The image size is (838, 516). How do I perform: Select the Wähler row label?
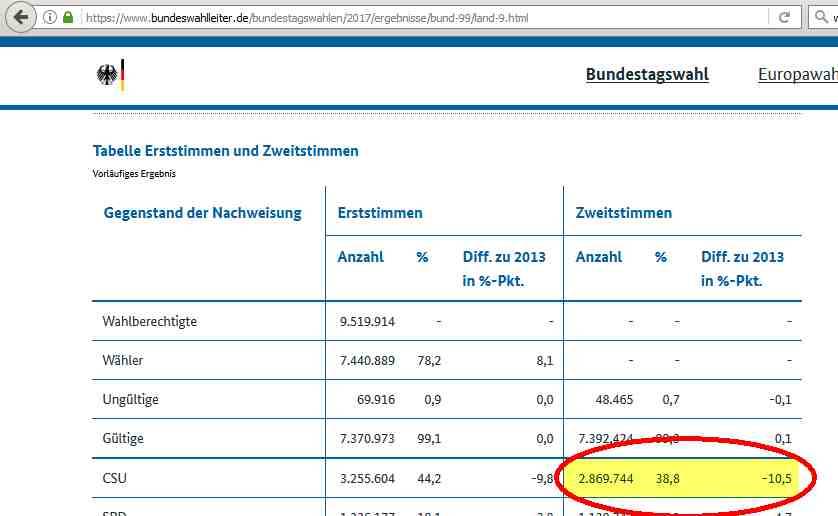122,360
